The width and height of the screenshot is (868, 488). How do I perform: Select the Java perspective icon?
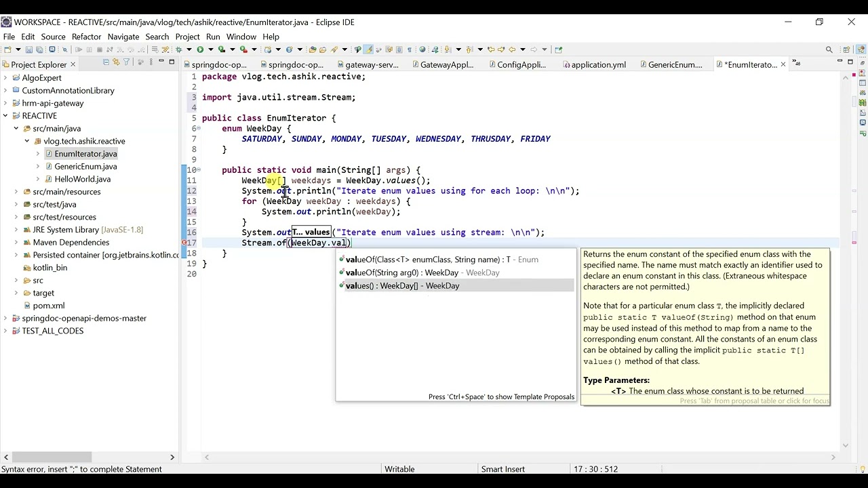click(x=861, y=49)
